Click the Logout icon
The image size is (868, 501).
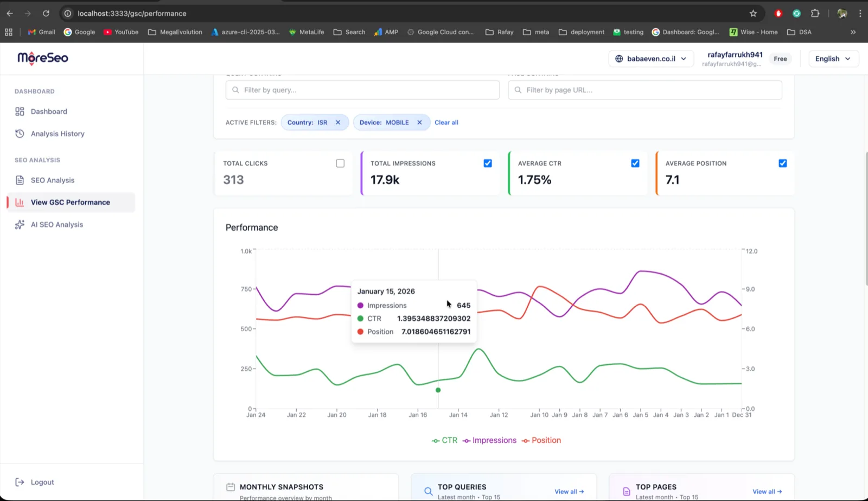(20, 482)
